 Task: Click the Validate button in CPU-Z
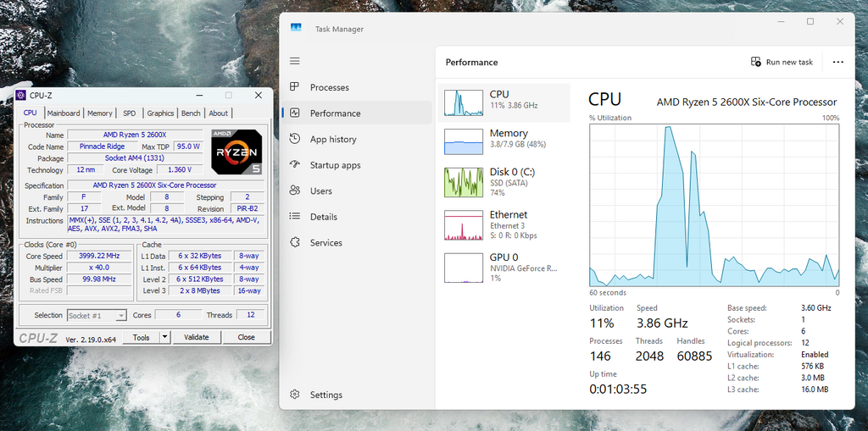[197, 337]
